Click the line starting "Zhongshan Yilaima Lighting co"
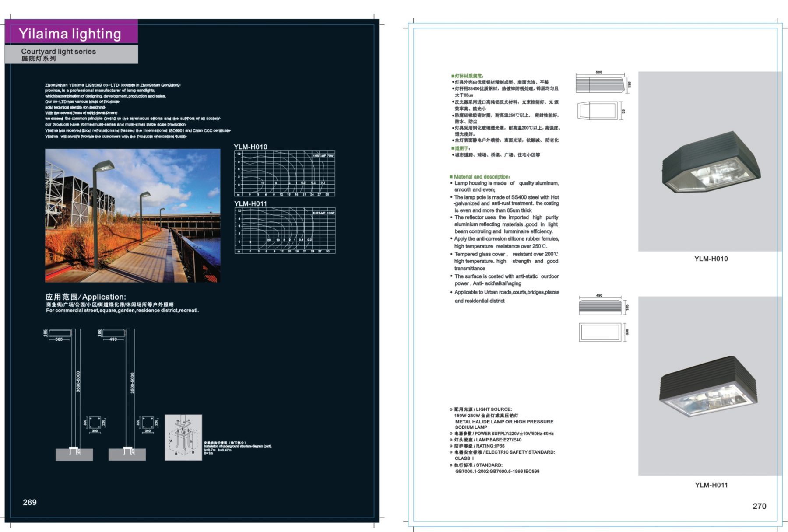The height and width of the screenshot is (532, 788). 113,85
